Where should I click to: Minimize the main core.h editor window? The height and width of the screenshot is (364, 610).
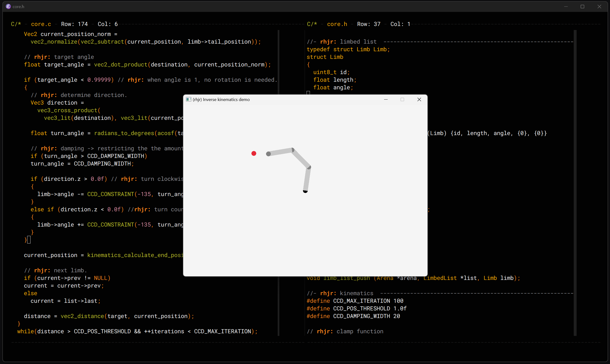[x=566, y=7]
